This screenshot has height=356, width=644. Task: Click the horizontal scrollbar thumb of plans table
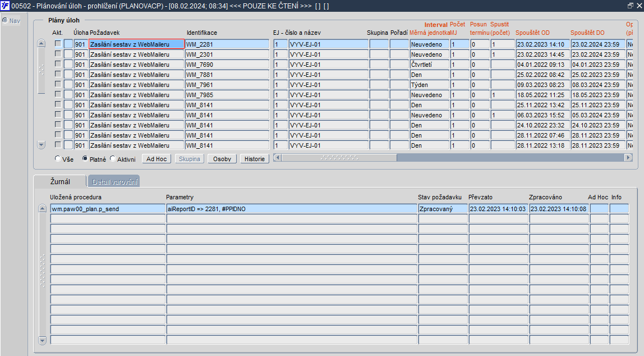coord(339,157)
